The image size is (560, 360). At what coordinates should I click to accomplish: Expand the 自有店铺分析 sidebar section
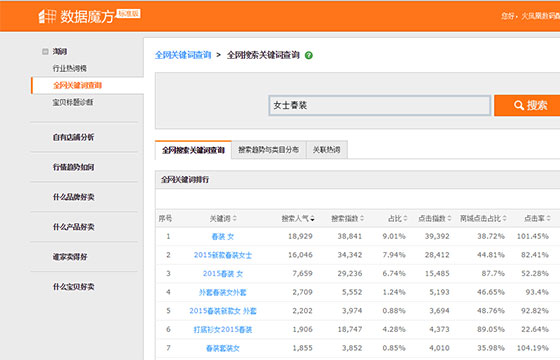(73, 137)
